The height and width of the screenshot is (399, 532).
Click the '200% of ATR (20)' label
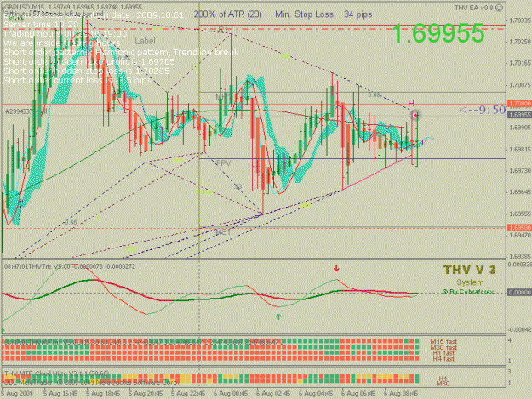click(x=227, y=14)
